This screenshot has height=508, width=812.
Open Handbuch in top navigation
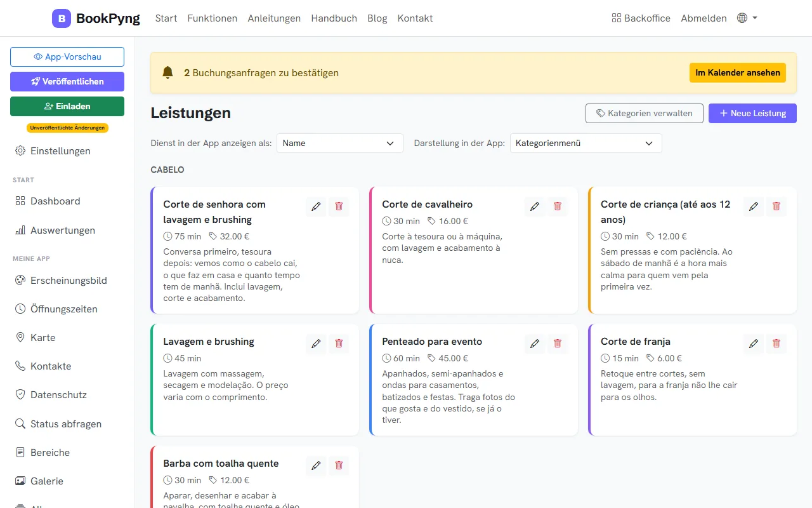pyautogui.click(x=334, y=18)
